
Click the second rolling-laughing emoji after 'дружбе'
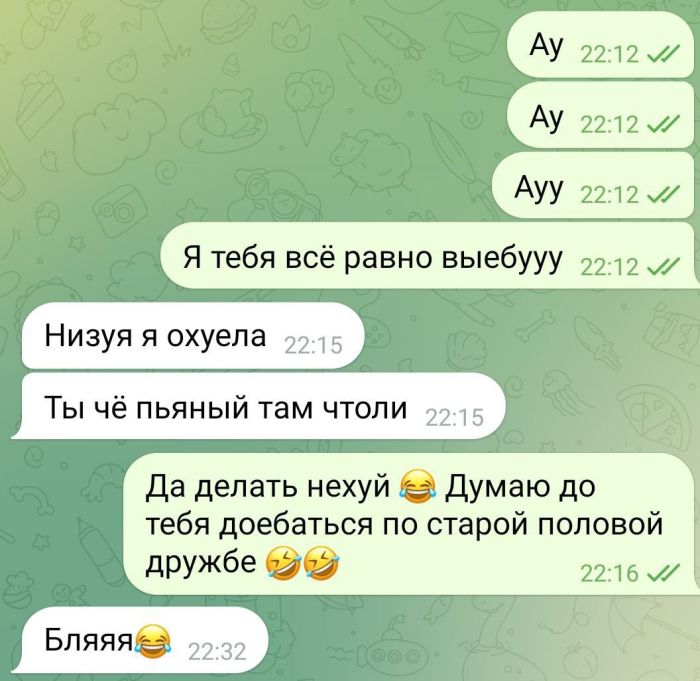click(321, 561)
